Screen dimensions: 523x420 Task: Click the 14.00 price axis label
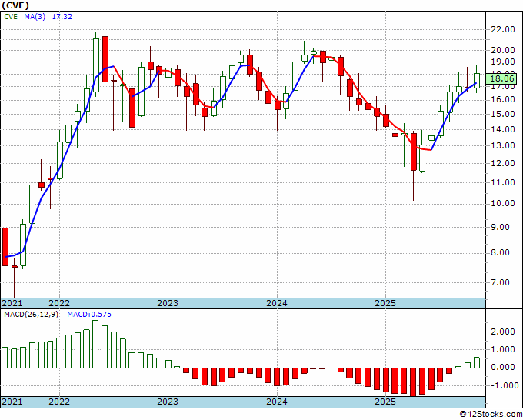click(503, 129)
